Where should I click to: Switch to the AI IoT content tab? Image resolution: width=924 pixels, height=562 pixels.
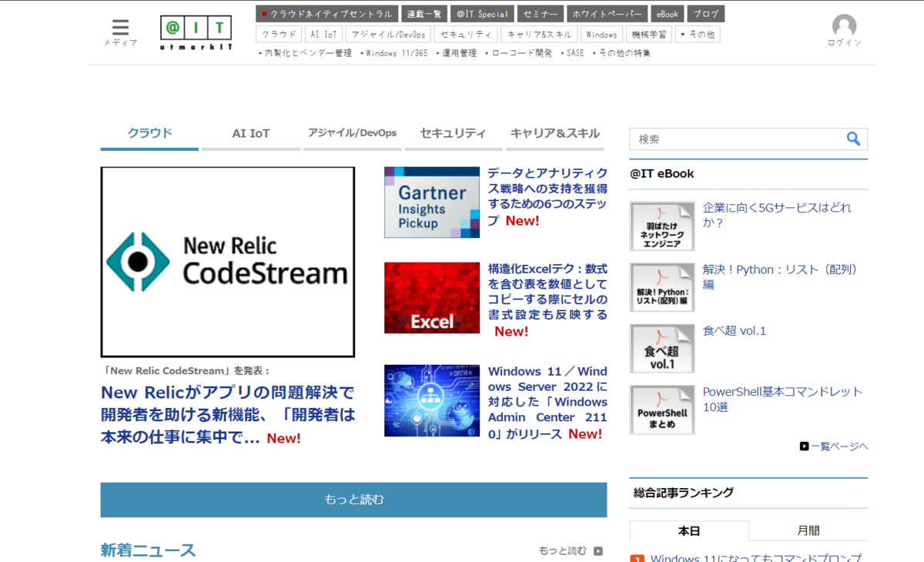[251, 134]
